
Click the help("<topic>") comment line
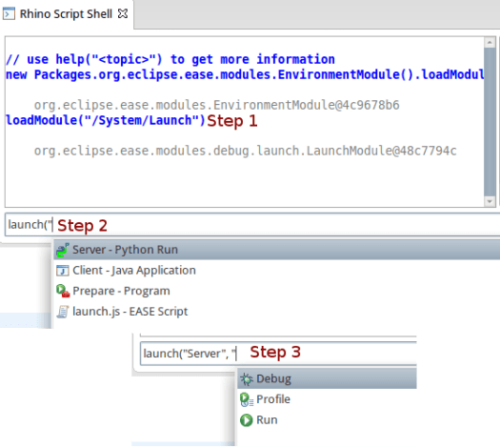[x=170, y=60]
